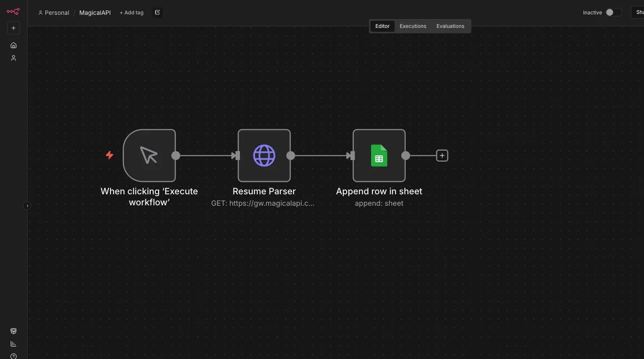Click the Append row node input connector
Screen dimensions: 644x359
[x=352, y=156]
